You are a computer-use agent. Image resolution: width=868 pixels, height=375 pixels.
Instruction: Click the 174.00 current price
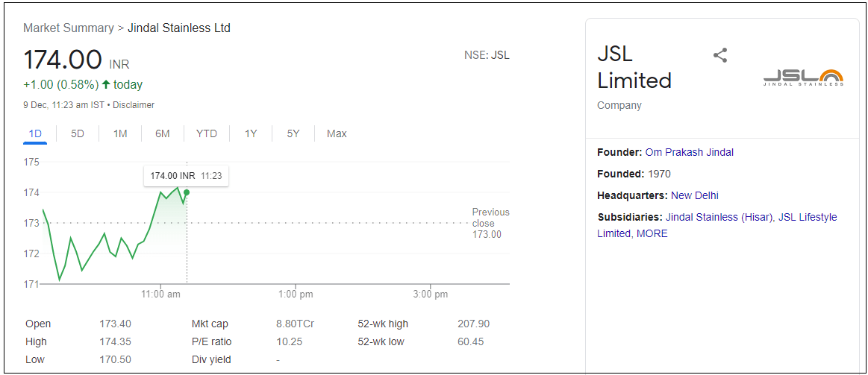click(x=63, y=59)
